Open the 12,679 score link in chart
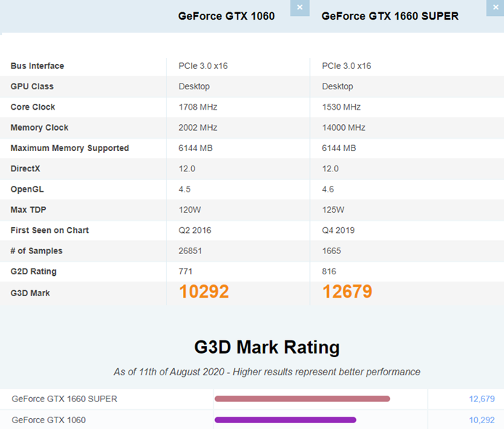The image size is (504, 429). [x=481, y=399]
